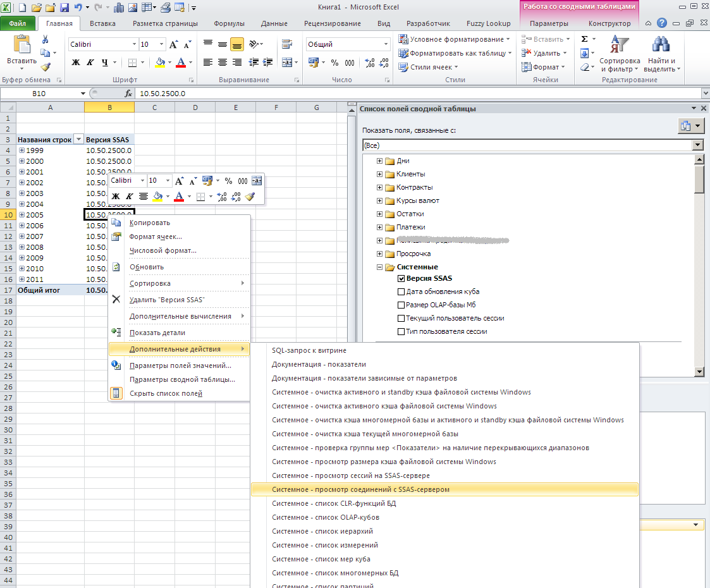The width and height of the screenshot is (710, 588).
Task: Click the field list layout options button
Action: click(691, 126)
